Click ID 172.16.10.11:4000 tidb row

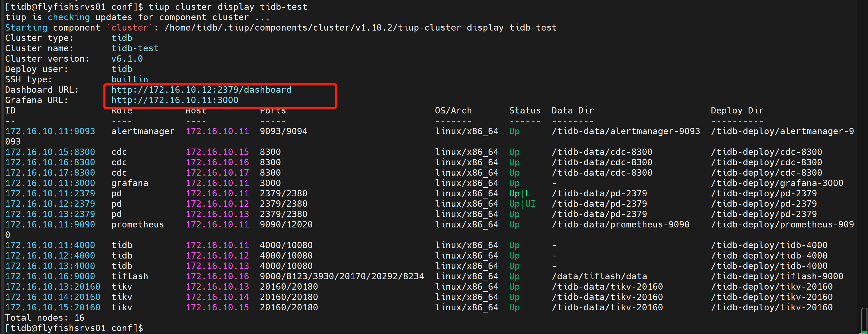pyautogui.click(x=50, y=245)
